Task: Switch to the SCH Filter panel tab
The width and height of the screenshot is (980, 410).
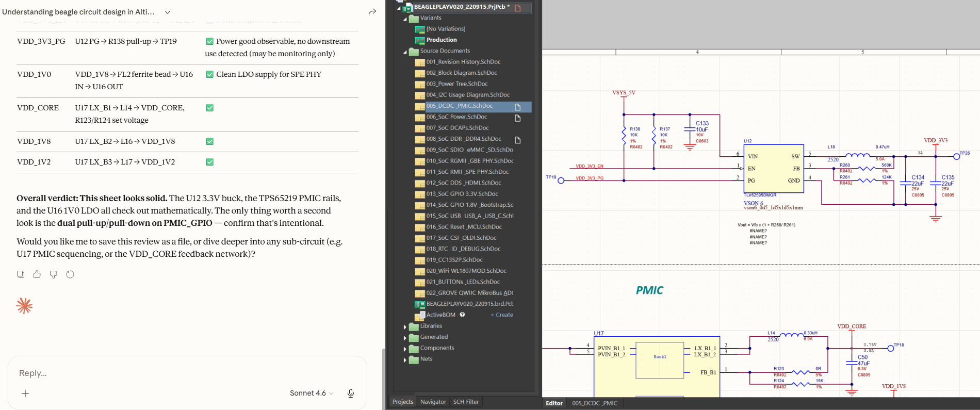Action: click(466, 402)
